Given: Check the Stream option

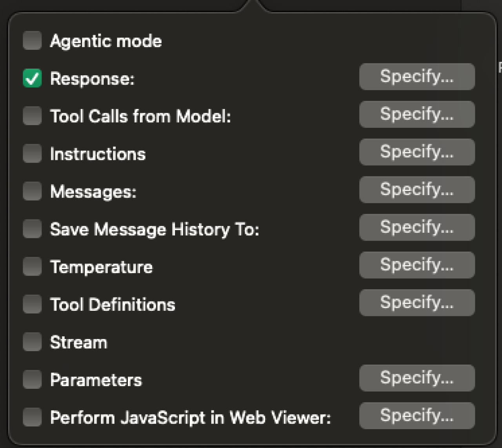Looking at the screenshot, I should tap(32, 342).
